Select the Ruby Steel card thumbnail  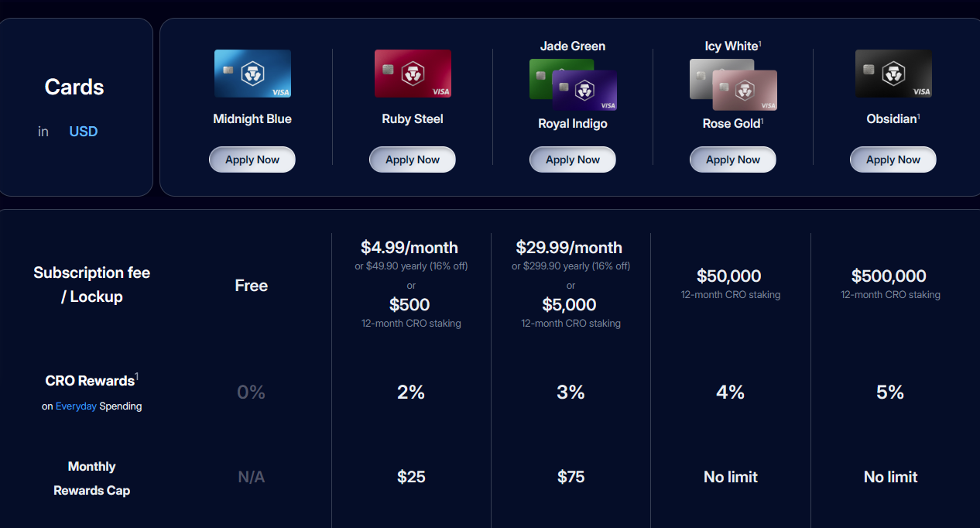413,74
